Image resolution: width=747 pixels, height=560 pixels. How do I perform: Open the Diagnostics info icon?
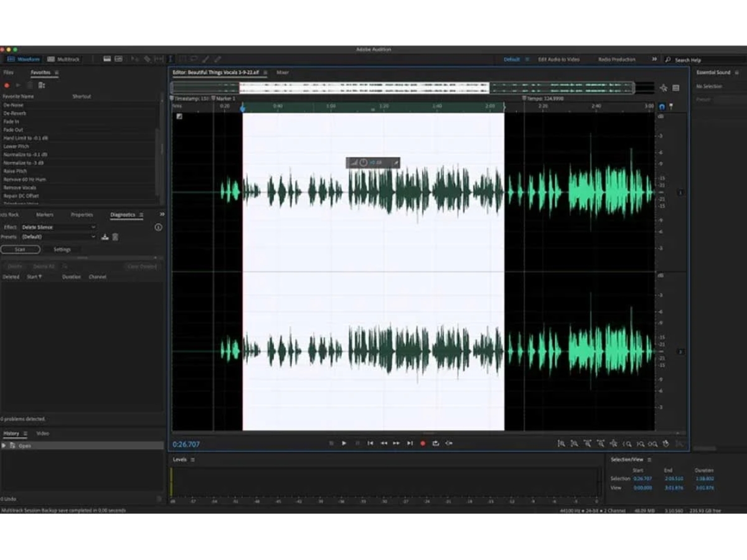click(158, 227)
